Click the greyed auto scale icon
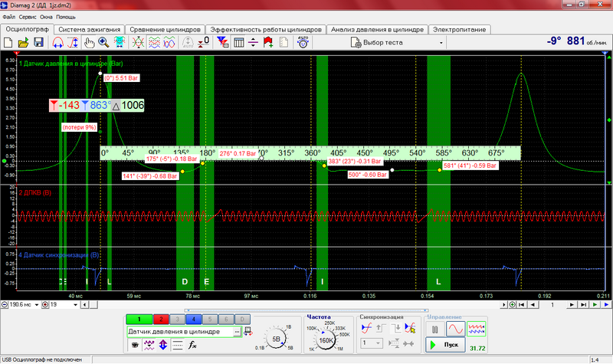The height and width of the screenshot is (364, 613). click(188, 42)
